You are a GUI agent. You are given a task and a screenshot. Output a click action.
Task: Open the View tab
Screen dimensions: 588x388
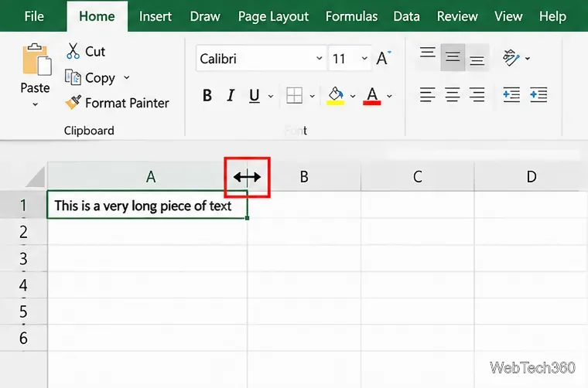pos(508,16)
